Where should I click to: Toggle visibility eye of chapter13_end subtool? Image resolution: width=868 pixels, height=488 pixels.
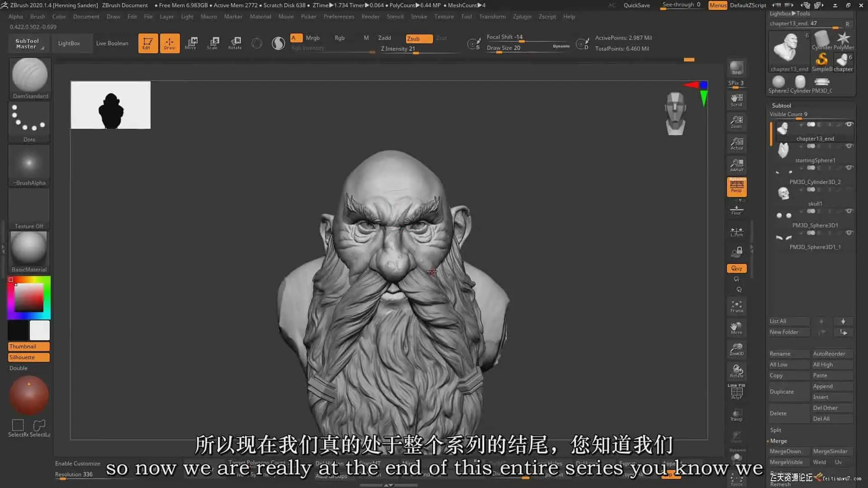(849, 124)
